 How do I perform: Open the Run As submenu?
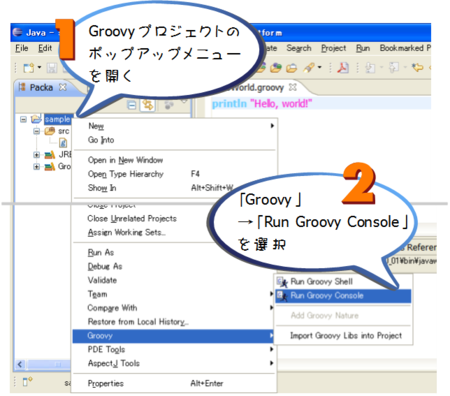click(175, 253)
